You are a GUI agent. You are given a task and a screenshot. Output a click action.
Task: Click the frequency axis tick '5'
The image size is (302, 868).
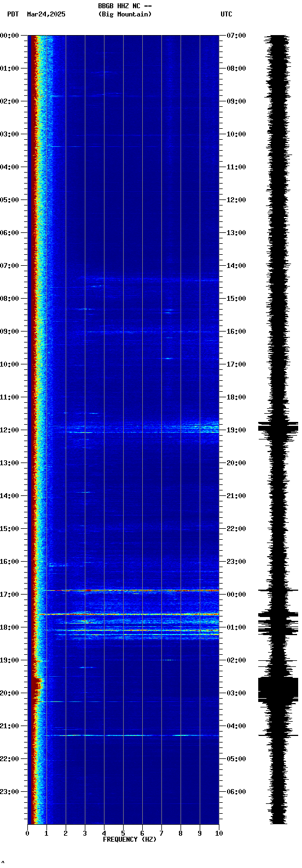[123, 833]
